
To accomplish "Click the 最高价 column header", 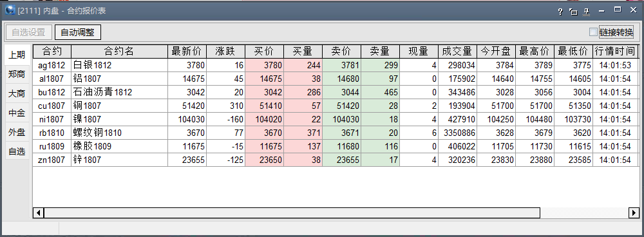I will tap(535, 52).
